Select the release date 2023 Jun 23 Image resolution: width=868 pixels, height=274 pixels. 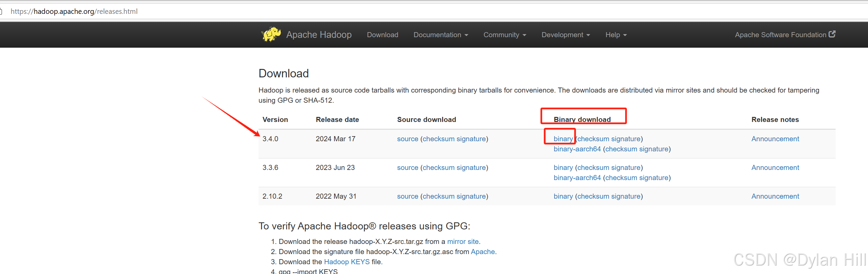coord(335,168)
